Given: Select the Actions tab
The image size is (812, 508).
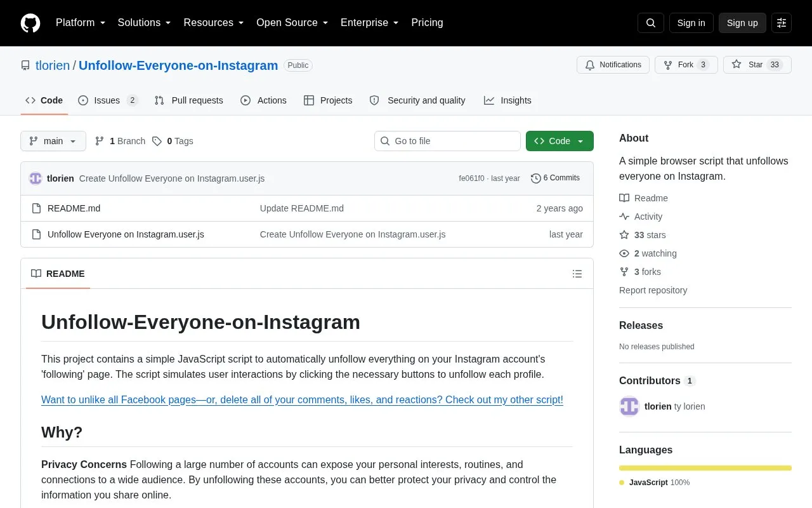Looking at the screenshot, I should [x=263, y=100].
